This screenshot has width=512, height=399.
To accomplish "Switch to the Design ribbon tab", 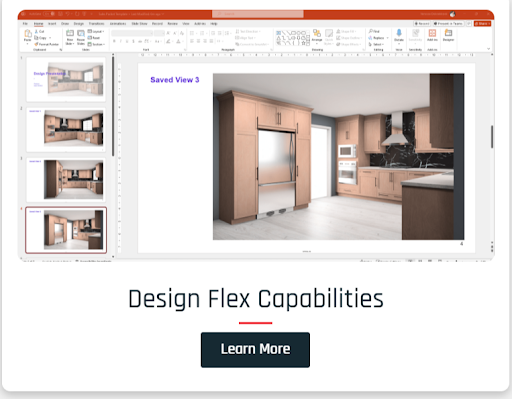I will pyautogui.click(x=79, y=24).
